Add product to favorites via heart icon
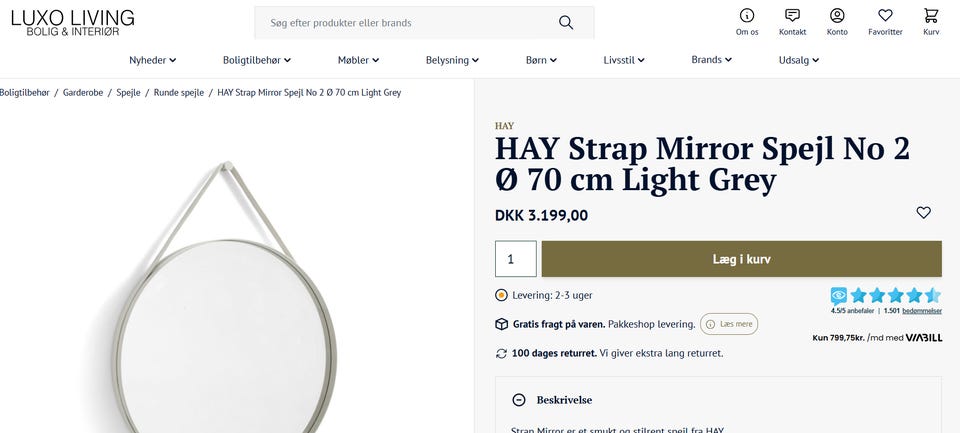The width and height of the screenshot is (960, 433). pyautogui.click(x=923, y=213)
